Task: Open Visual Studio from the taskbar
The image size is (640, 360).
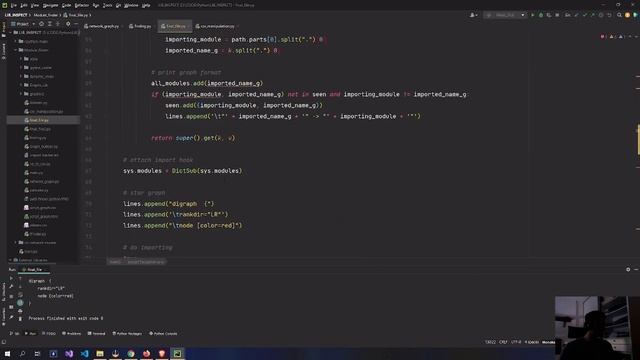Action: point(69,353)
